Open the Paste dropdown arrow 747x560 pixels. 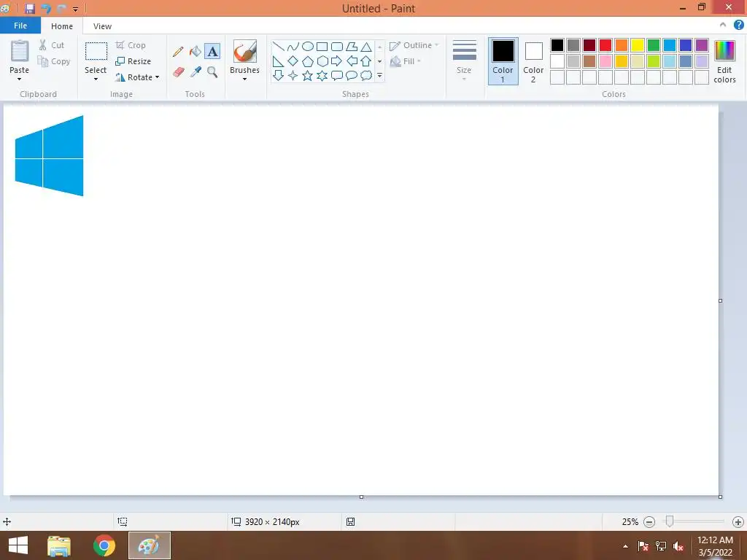[x=19, y=79]
